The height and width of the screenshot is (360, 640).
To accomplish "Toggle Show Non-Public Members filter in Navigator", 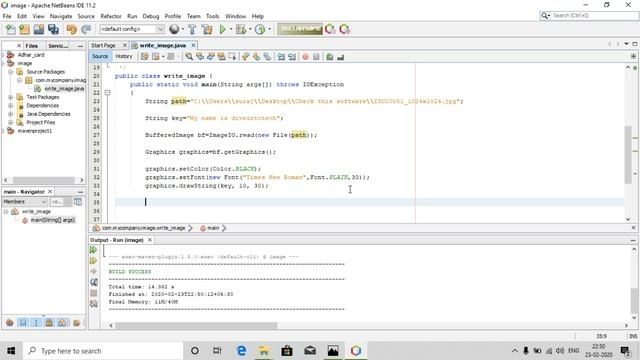I will [49, 323].
